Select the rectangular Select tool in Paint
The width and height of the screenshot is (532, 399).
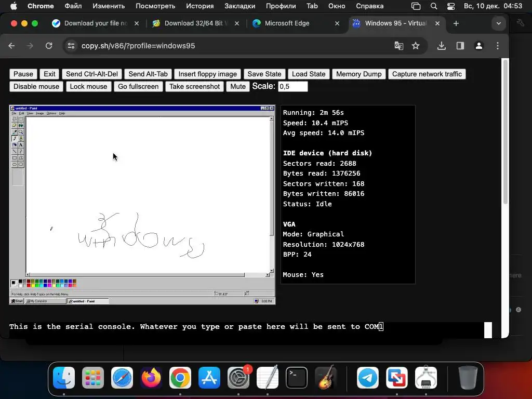(x=21, y=119)
